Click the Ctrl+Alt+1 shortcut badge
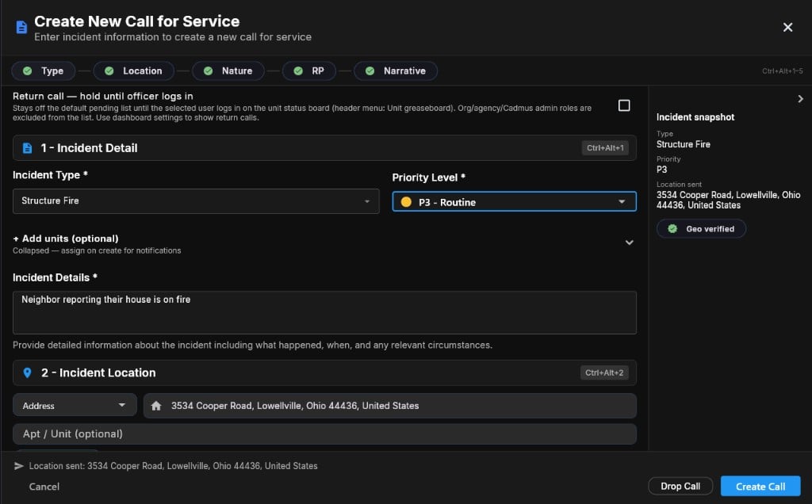Image resolution: width=812 pixels, height=504 pixels. click(x=605, y=148)
